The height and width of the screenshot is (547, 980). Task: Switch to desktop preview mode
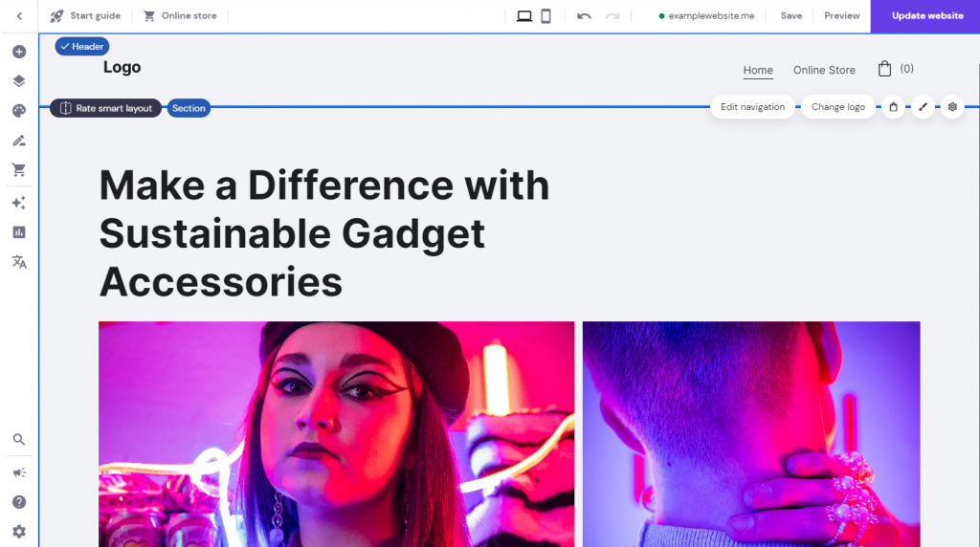(524, 16)
